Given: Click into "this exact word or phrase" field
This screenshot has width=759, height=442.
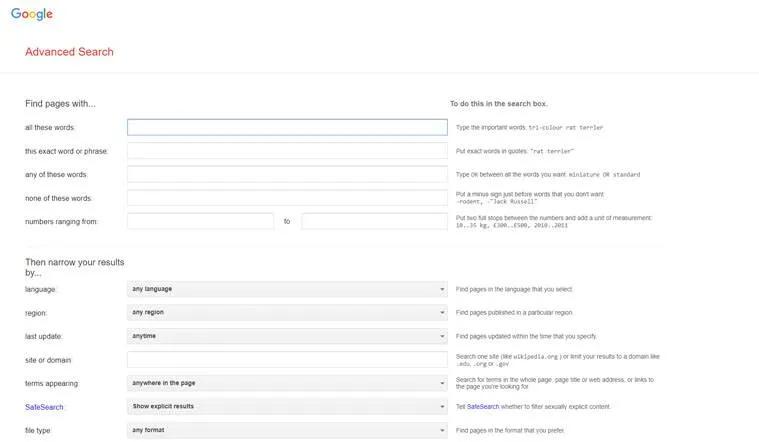Looking at the screenshot, I should 287,151.
